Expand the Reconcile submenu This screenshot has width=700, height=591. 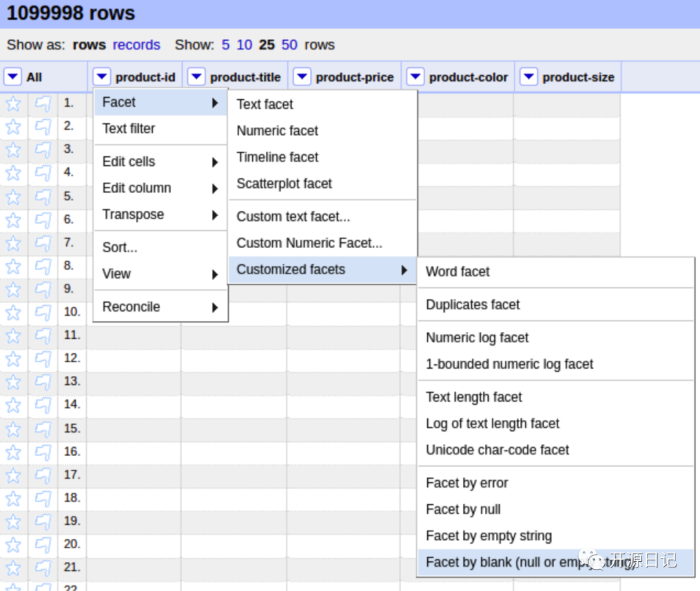pos(161,307)
